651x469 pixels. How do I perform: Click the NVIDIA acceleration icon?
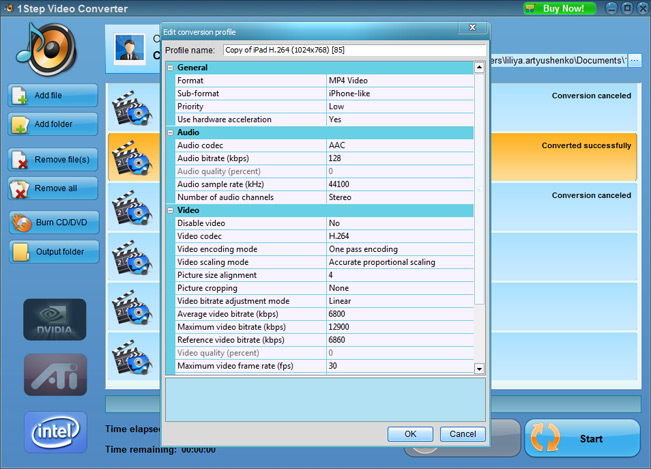55,320
